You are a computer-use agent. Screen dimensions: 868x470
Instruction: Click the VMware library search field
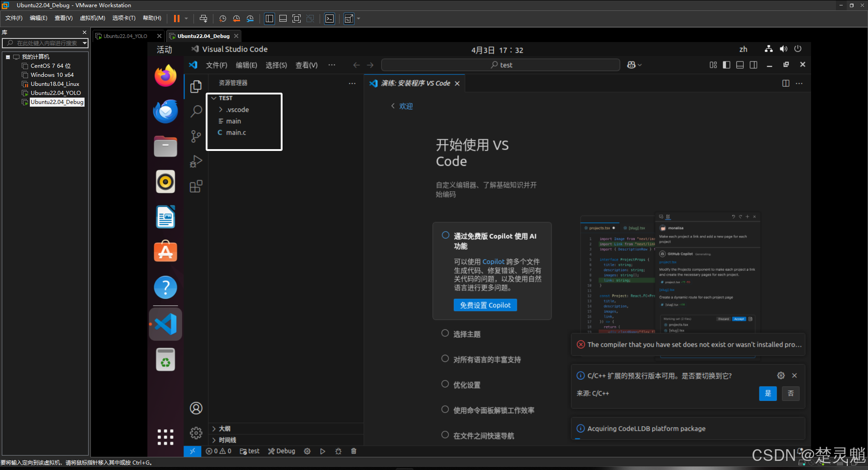[46, 43]
